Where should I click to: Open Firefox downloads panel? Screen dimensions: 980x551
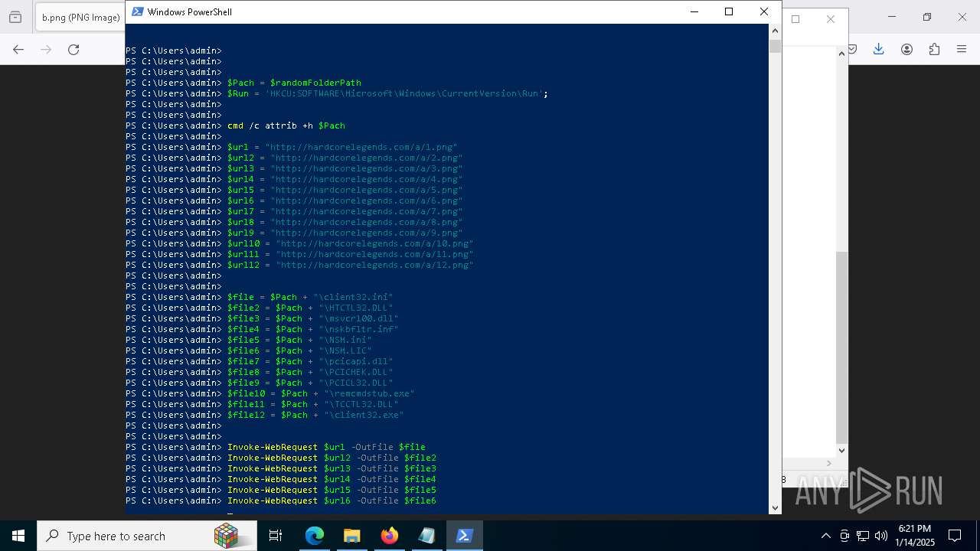coord(878,49)
